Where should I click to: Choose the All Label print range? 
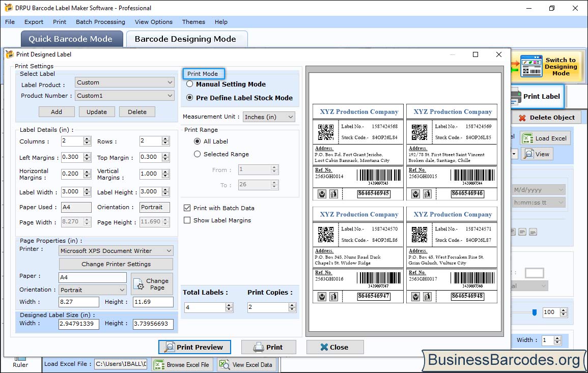click(197, 141)
